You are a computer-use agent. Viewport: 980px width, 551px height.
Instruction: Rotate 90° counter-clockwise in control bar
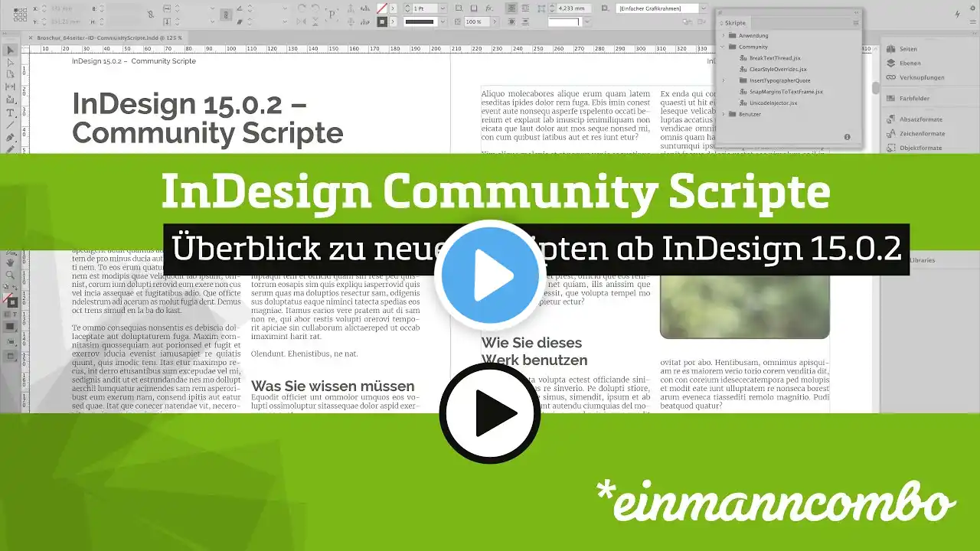[x=315, y=8]
